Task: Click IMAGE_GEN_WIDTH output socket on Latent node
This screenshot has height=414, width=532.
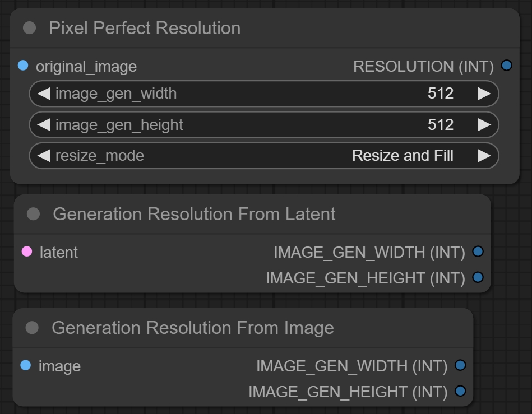Action: tap(478, 252)
